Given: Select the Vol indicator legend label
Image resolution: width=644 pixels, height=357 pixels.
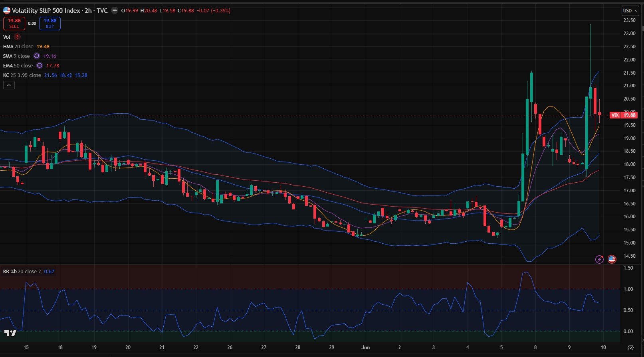Looking at the screenshot, I should [7, 37].
